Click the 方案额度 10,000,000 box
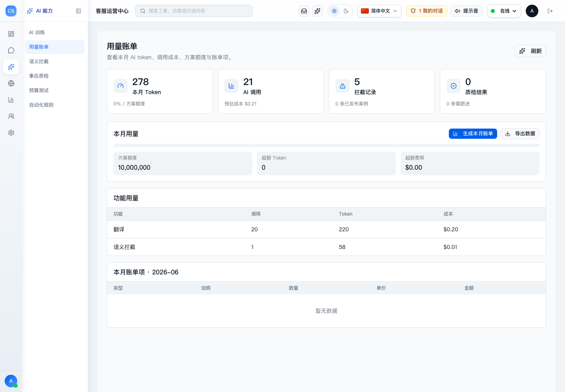 (x=183, y=163)
